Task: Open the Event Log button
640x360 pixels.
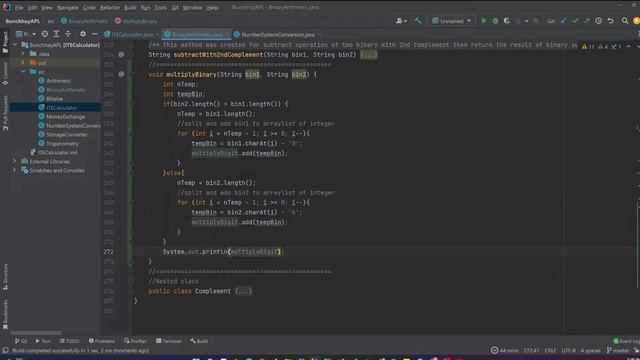Action: 626,341
